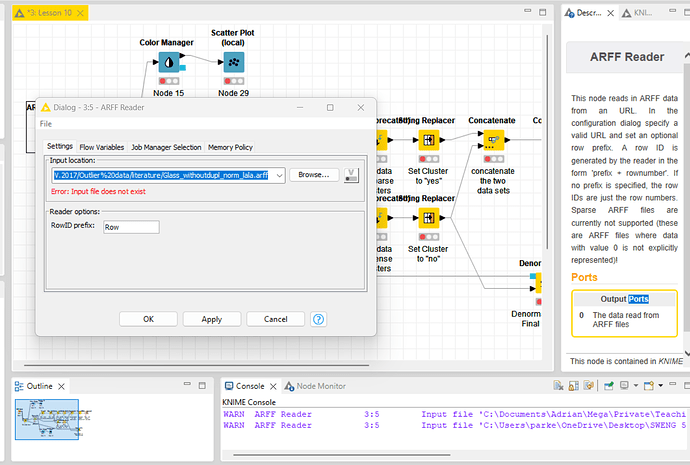Minimize the Console view

672,384
